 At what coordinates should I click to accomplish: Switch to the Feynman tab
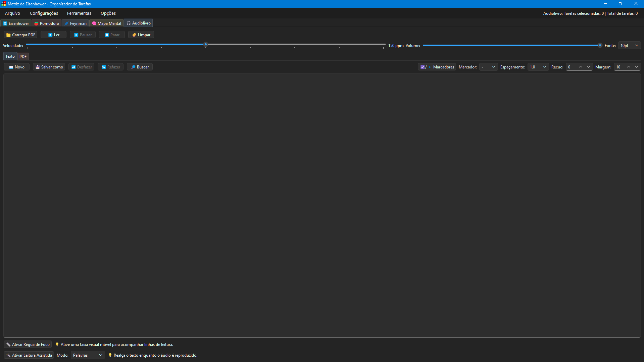point(76,23)
